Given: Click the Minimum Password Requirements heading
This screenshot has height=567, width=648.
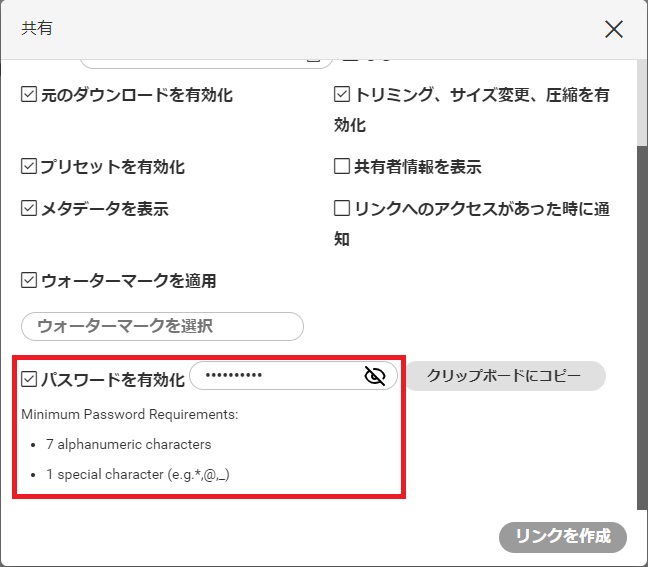Looking at the screenshot, I should 129,414.
